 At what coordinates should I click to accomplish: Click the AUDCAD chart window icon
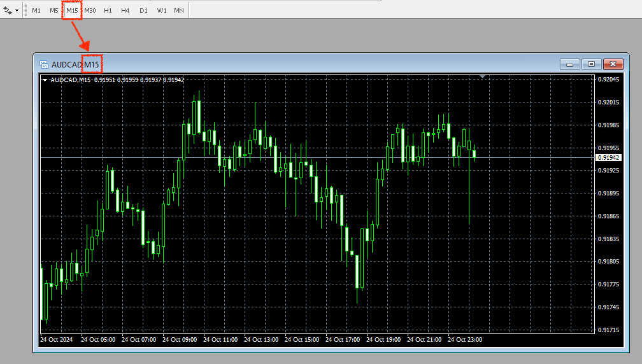pos(44,65)
